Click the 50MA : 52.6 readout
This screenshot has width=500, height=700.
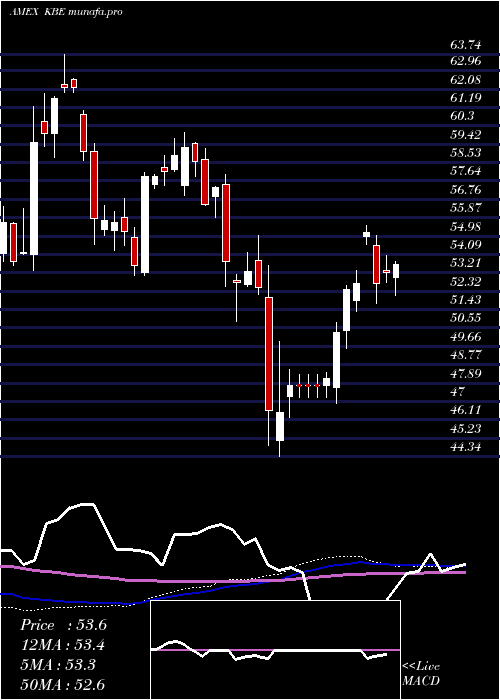pos(63,684)
